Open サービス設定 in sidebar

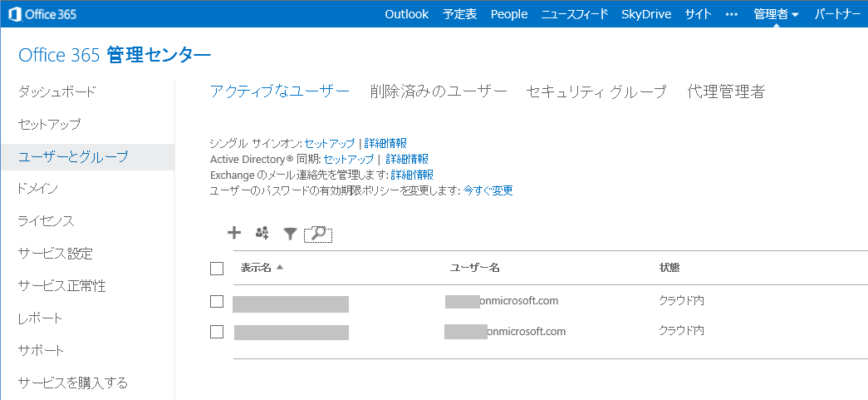point(56,254)
